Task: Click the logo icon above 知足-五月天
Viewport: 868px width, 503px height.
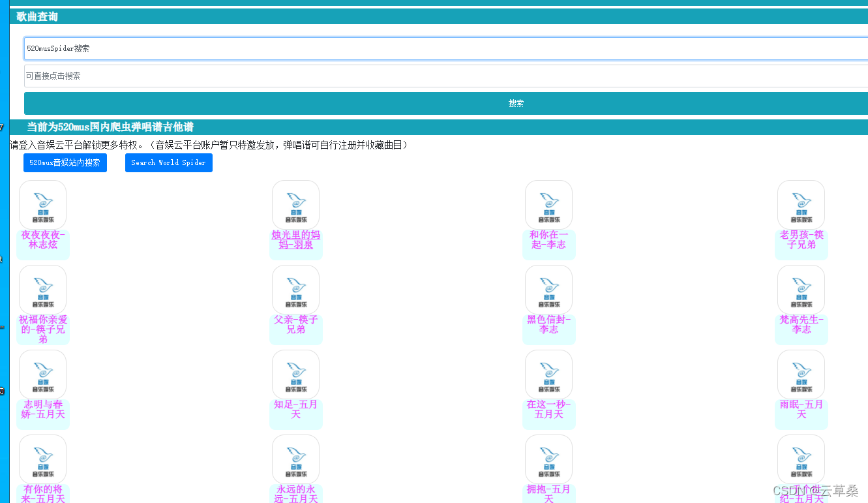Action: coord(295,374)
